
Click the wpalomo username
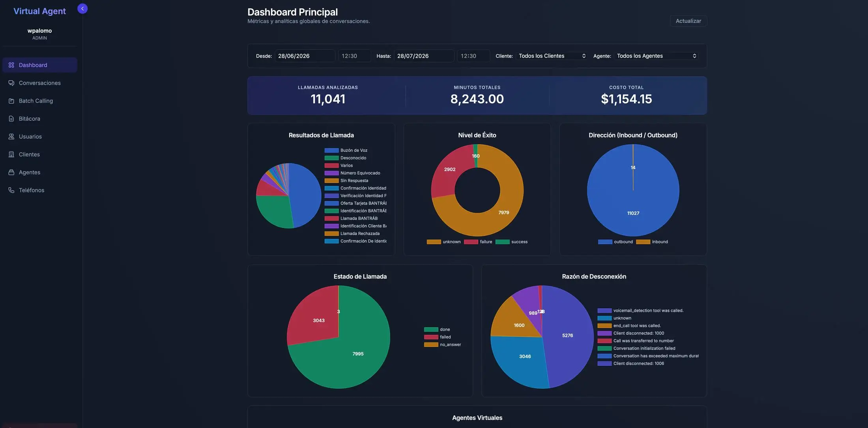click(39, 31)
